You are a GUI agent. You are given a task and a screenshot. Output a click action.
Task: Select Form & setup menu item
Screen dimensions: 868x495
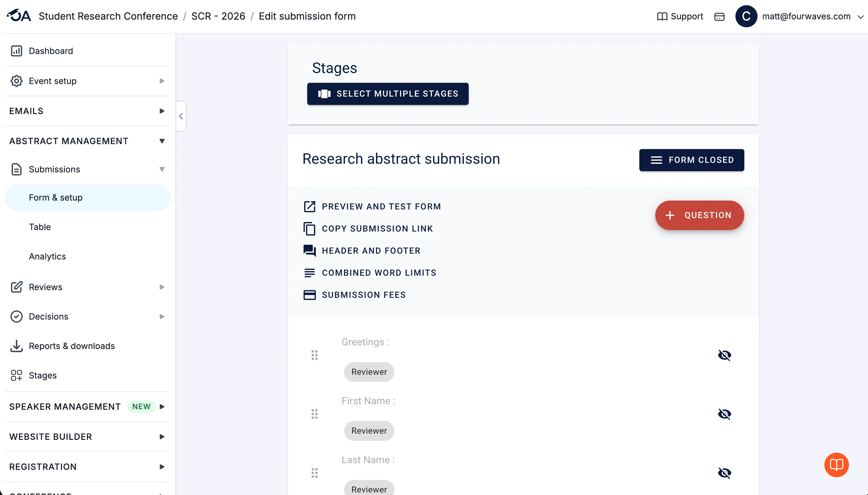point(87,198)
